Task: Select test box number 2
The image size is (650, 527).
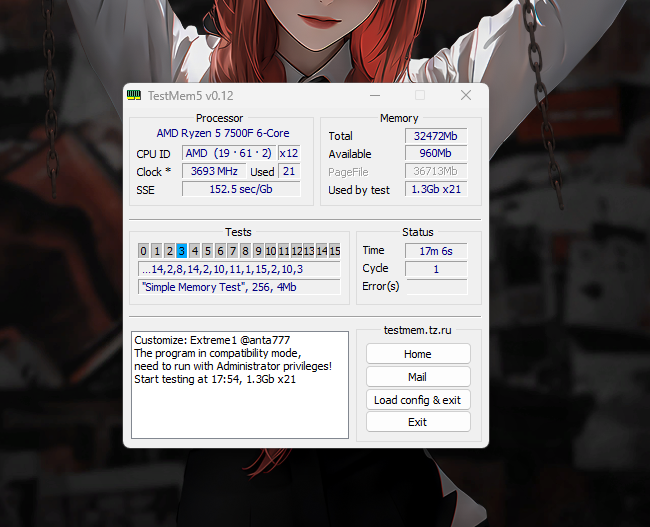Action: tap(169, 251)
